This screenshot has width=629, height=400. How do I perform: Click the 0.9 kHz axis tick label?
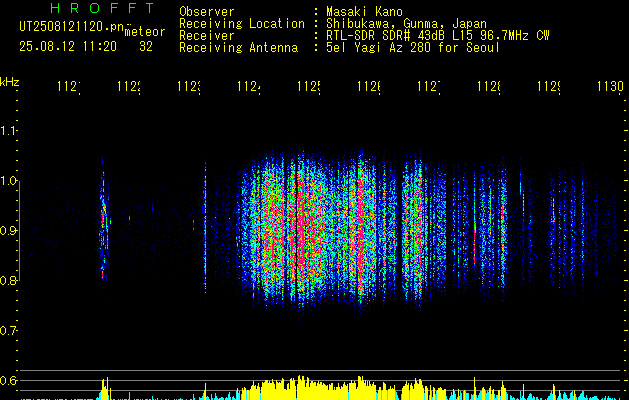pos(8,231)
